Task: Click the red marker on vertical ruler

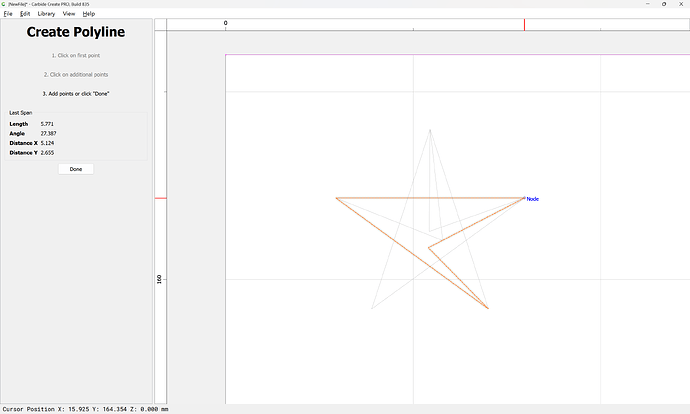Action: pos(160,198)
